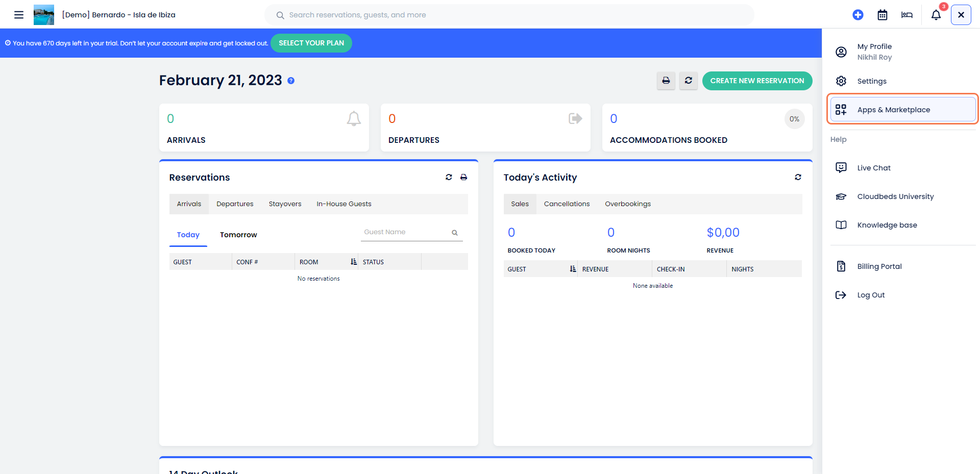
Task: Start a Live Chat
Action: pyautogui.click(x=903, y=168)
